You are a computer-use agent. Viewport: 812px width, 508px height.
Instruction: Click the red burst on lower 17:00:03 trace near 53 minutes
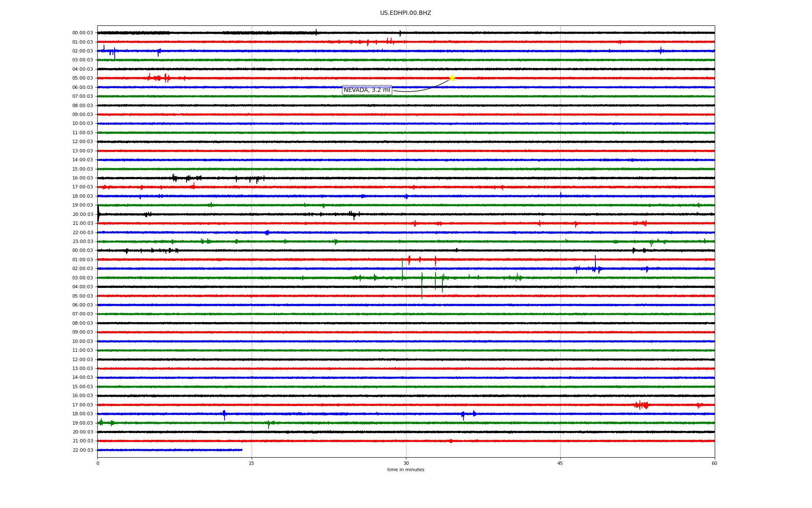(x=642, y=405)
